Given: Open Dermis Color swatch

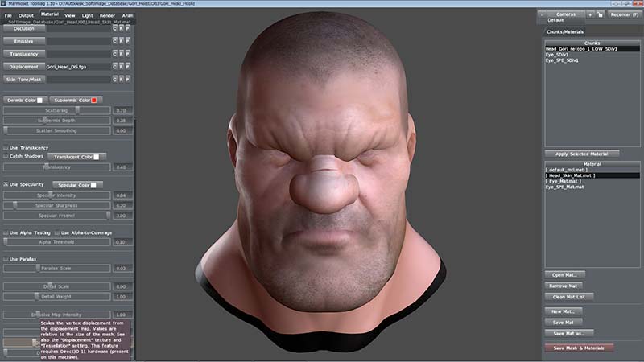Looking at the screenshot, I should (39, 100).
